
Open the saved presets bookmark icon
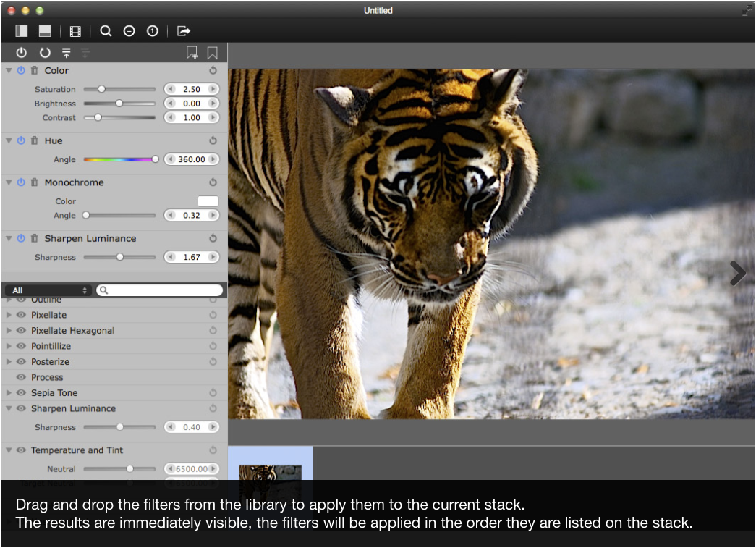tap(212, 53)
